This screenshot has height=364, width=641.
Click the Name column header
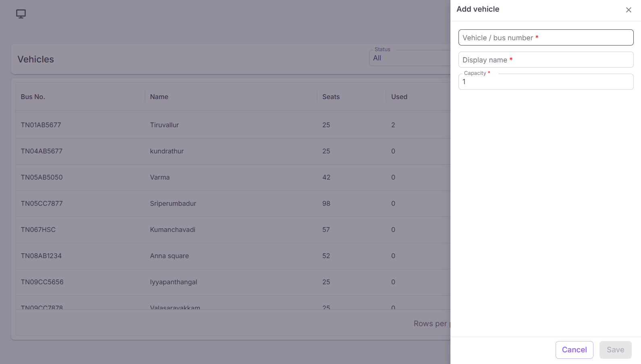click(159, 97)
